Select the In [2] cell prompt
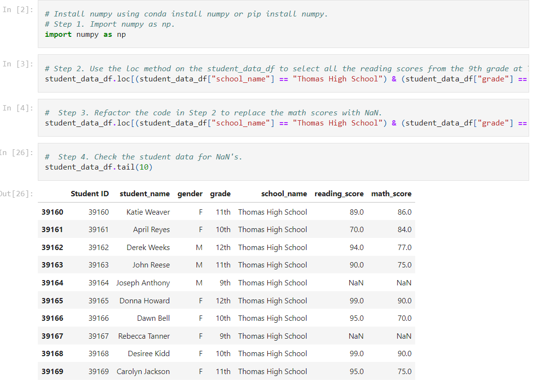 pyautogui.click(x=18, y=10)
